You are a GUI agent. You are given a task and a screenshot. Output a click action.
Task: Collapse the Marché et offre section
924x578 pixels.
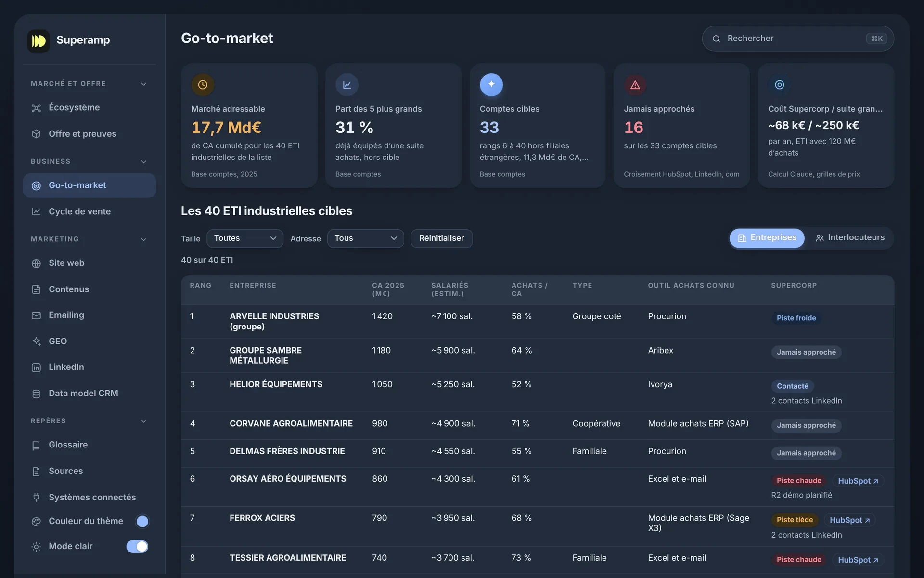[x=143, y=84]
